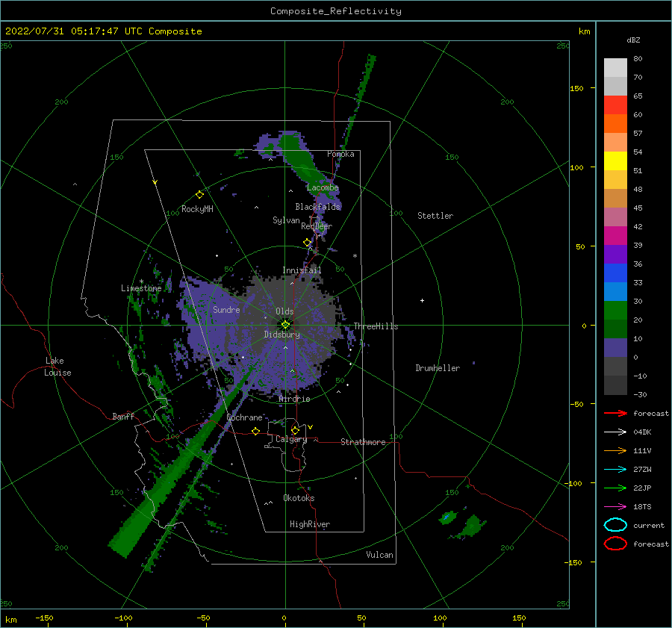Click the RedDeer label
This screenshot has width=672, height=628.
tap(317, 226)
